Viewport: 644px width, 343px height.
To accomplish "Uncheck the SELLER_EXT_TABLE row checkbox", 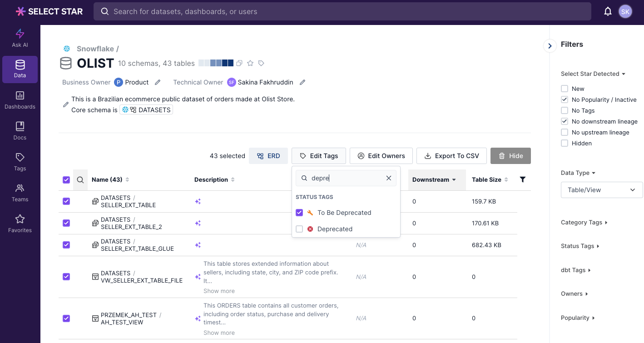I will pyautogui.click(x=66, y=201).
